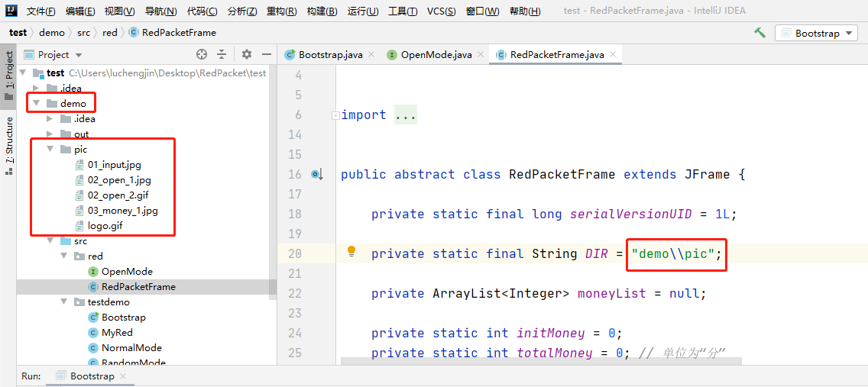The image size is (868, 387).
Task: Click the "demo\\pic" string in editor
Action: pos(672,254)
